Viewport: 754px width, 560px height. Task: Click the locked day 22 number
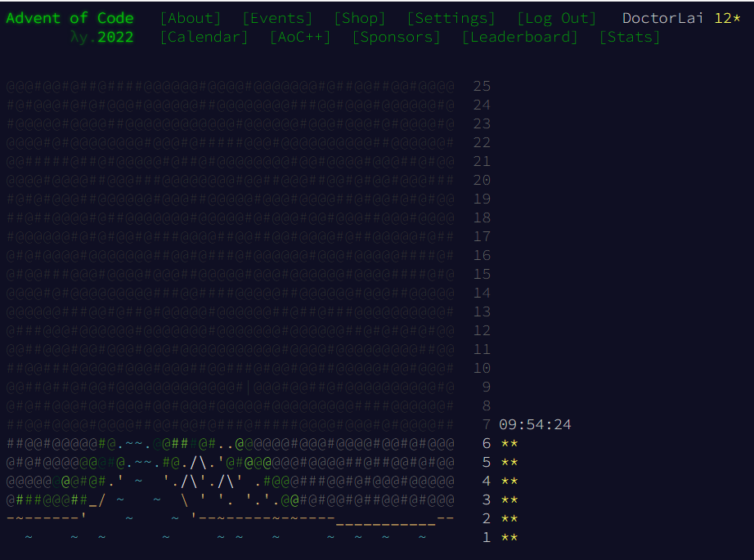pos(482,143)
